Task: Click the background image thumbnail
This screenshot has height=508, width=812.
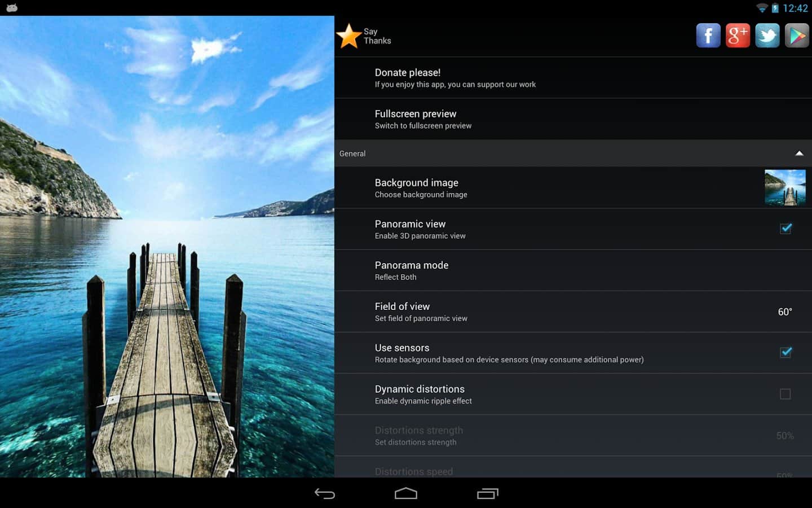Action: coord(785,187)
